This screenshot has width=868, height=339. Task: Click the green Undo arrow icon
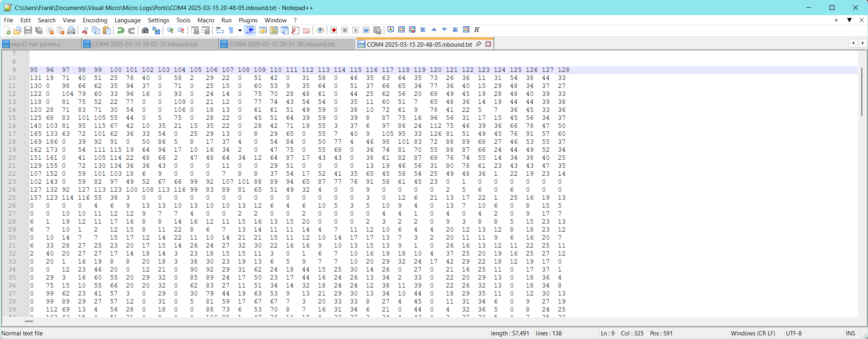(x=120, y=30)
